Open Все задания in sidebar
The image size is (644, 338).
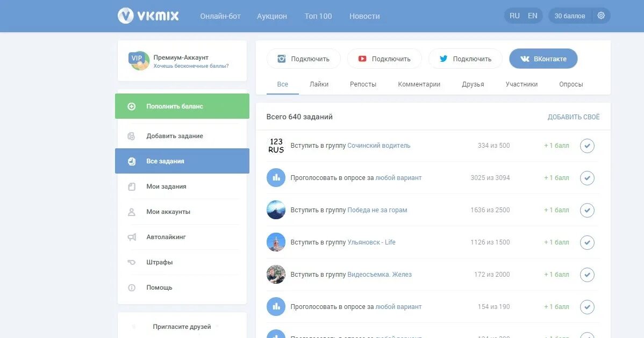point(182,161)
